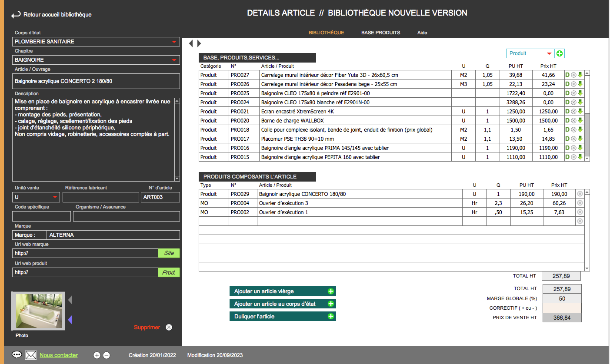Click green plus next to Produit dropdown
The height and width of the screenshot is (364, 610).
coord(560,53)
